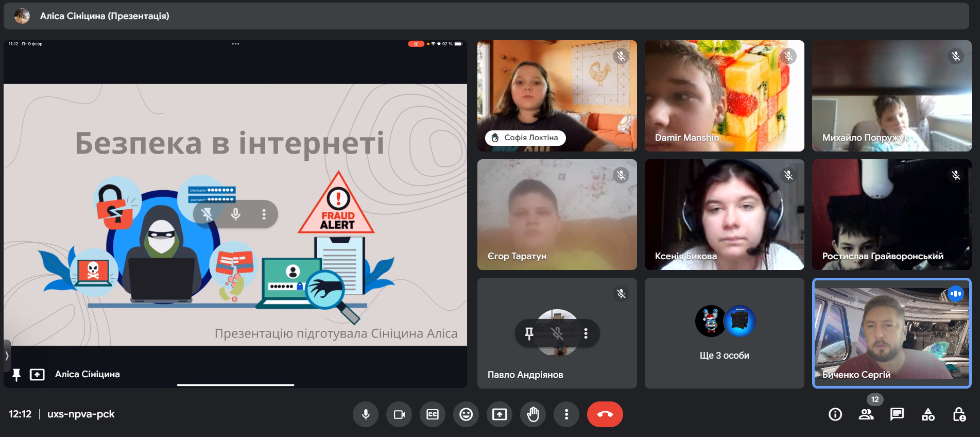Open the 'Ще 3 особи' participants tile
The image size is (980, 437).
(x=724, y=333)
